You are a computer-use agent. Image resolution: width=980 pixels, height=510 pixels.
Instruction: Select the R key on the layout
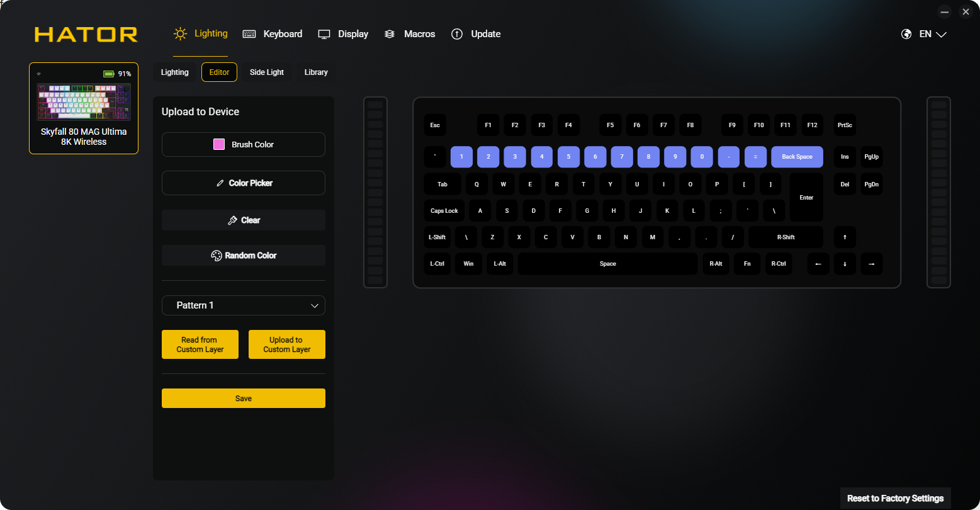coord(556,184)
